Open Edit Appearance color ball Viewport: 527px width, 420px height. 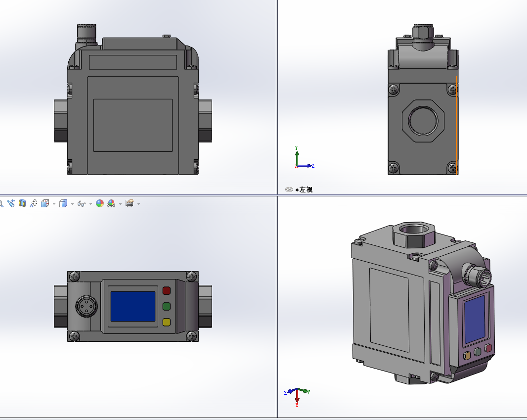tap(100, 203)
